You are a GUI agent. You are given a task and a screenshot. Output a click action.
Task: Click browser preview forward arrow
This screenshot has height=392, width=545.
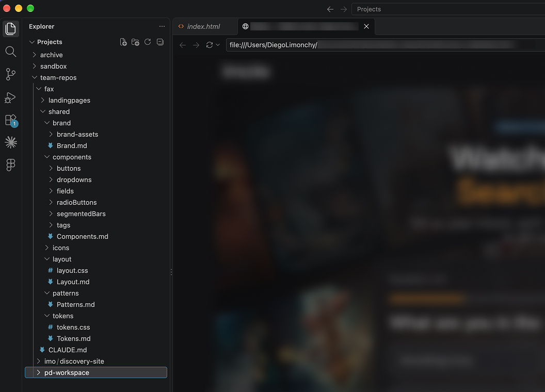196,45
